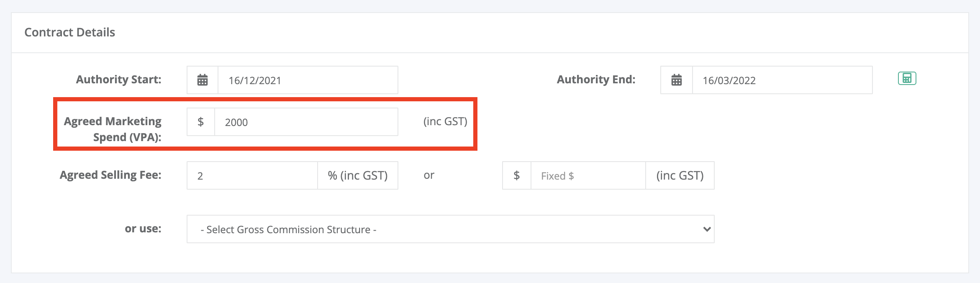The image size is (980, 283).
Task: Click the Contract Details panel heading
Action: pyautogui.click(x=70, y=32)
